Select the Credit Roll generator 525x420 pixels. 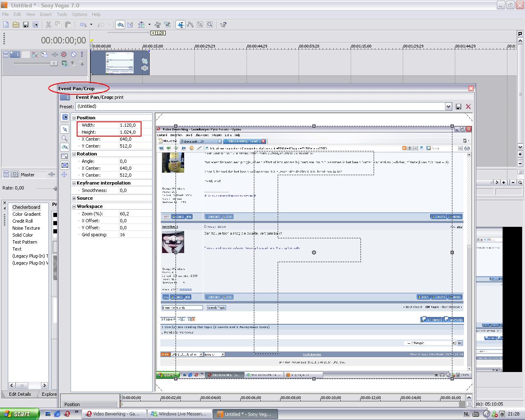23,221
